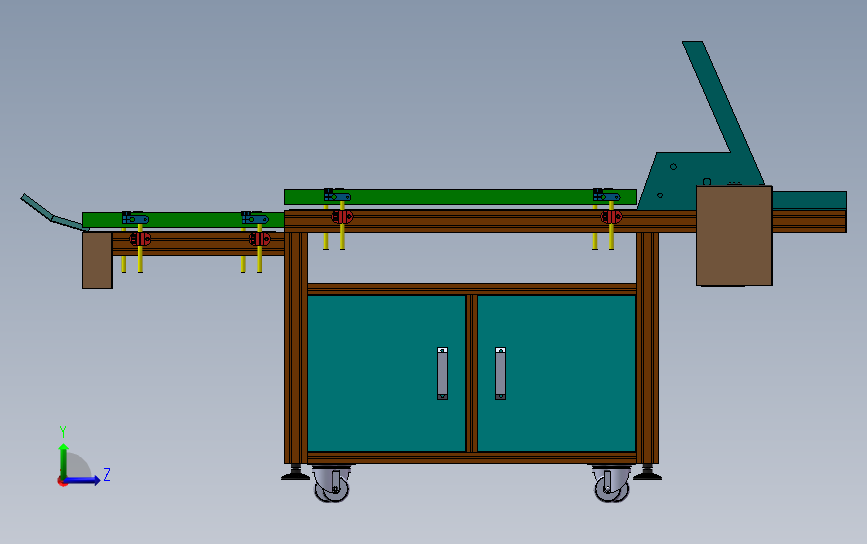This screenshot has width=867, height=544.
Task: Select the left caster wheel
Action: (332, 484)
